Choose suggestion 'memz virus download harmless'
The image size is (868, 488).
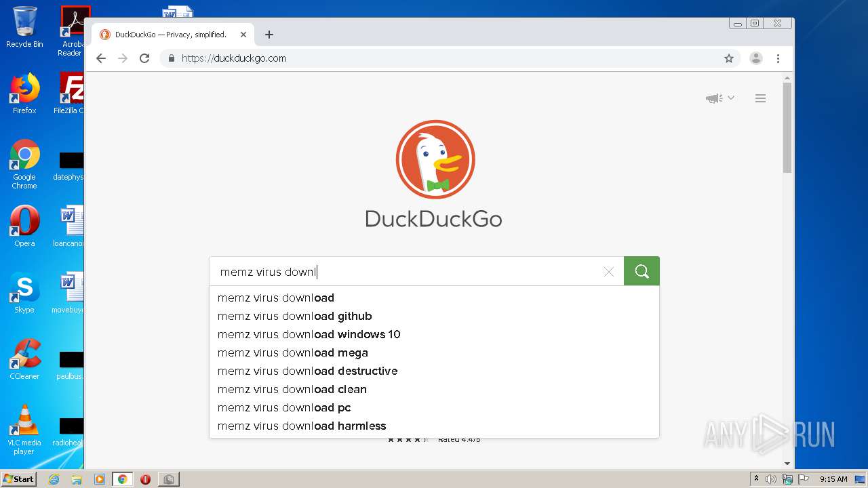coord(434,426)
